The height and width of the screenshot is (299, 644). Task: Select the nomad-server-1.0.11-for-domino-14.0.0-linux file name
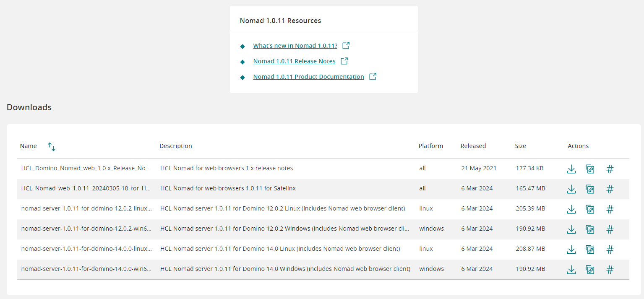[x=86, y=249]
